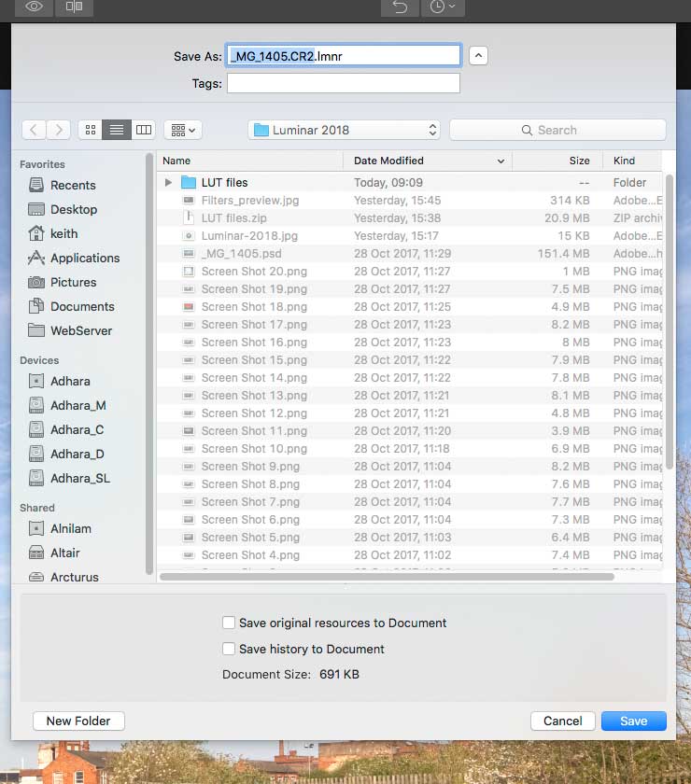Click the _MG_1405.psd file

(409, 254)
